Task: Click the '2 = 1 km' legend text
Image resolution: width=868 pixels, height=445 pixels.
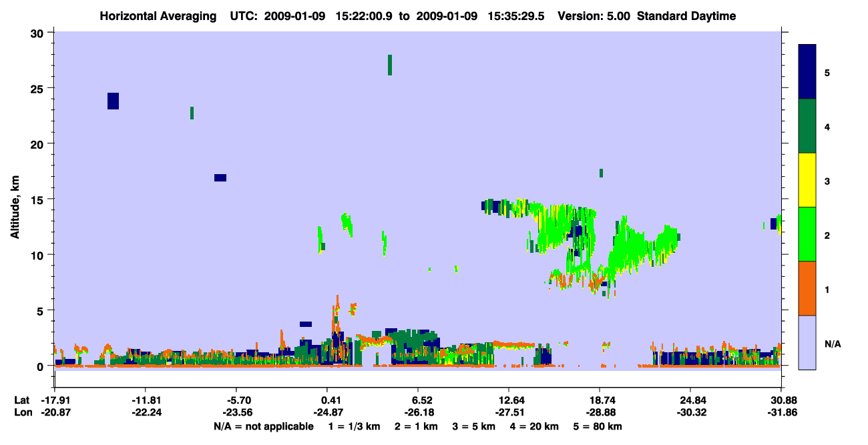Action: (417, 426)
